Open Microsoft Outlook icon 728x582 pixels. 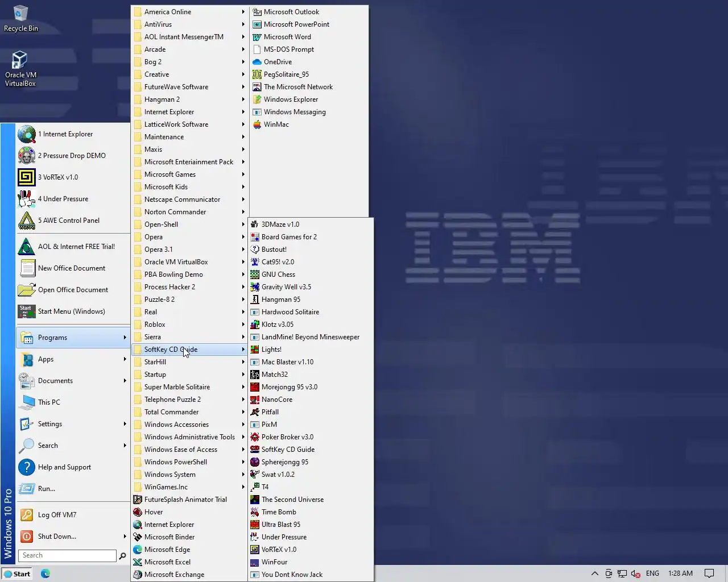[257, 12]
